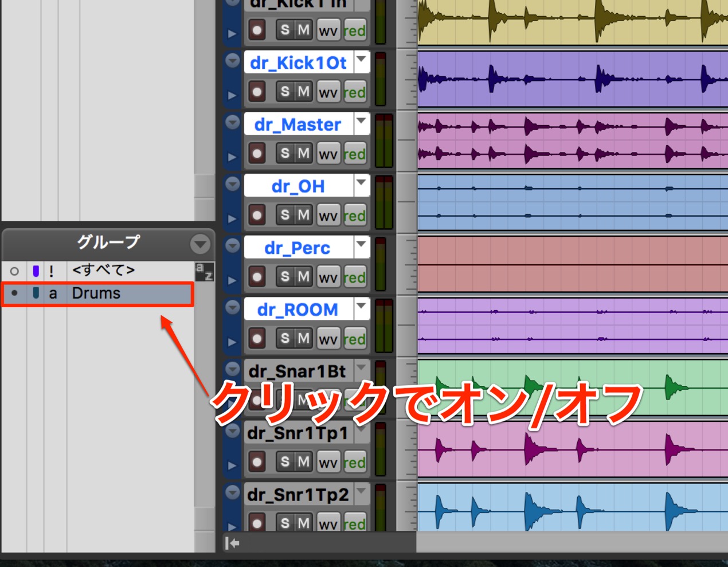Mute the dr_Perc track
Screen dimensions: 728x567
pos(303,277)
